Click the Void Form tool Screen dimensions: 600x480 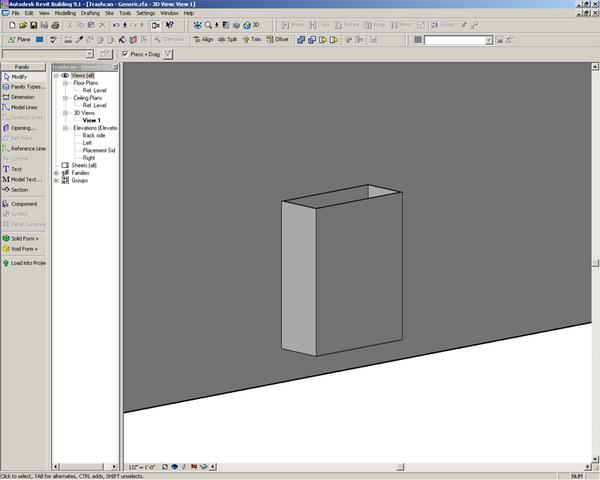(x=24, y=248)
